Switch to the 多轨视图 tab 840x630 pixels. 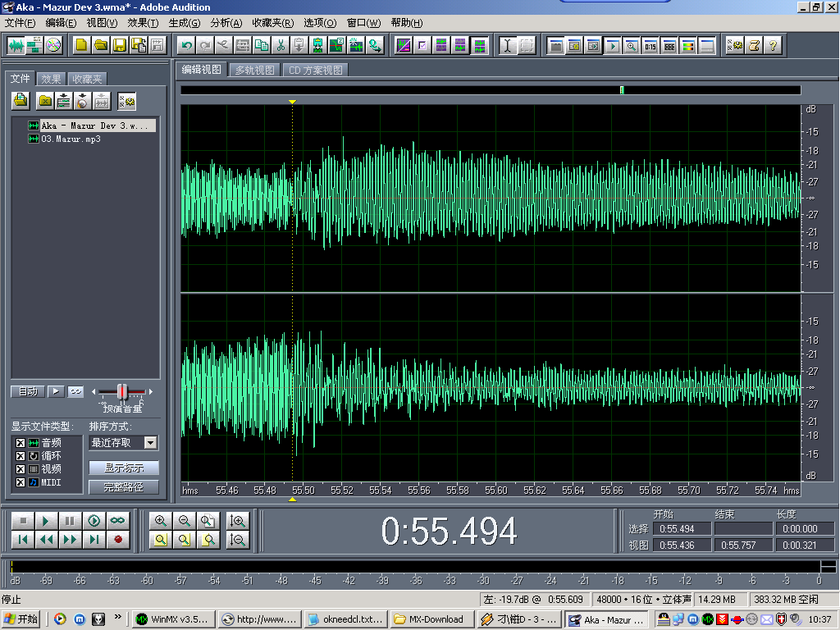(255, 71)
